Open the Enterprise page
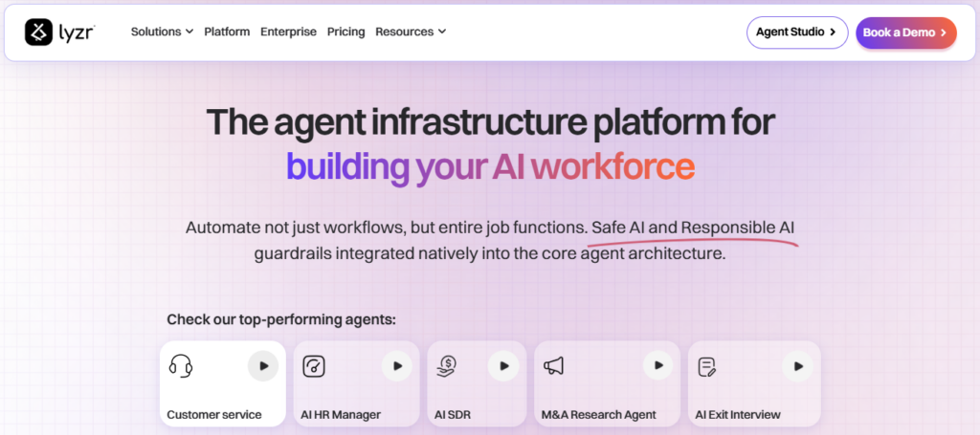Viewport: 980px width, 435px height. point(288,32)
